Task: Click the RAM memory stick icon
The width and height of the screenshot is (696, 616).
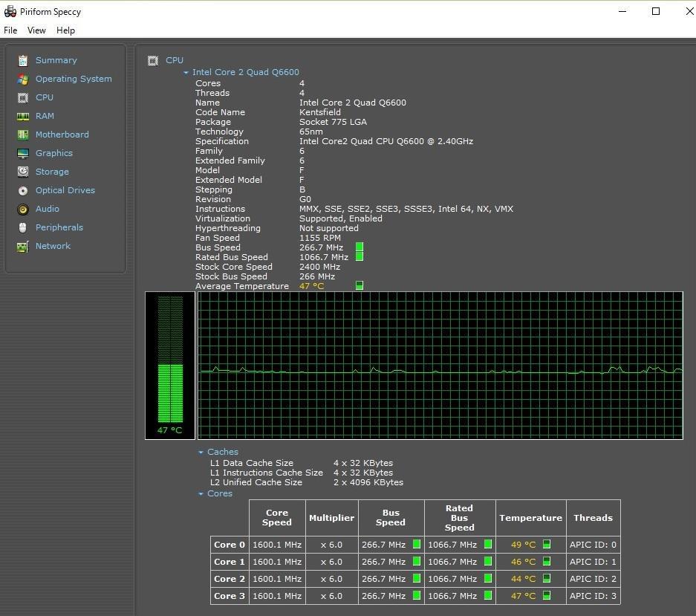Action: [x=22, y=117]
